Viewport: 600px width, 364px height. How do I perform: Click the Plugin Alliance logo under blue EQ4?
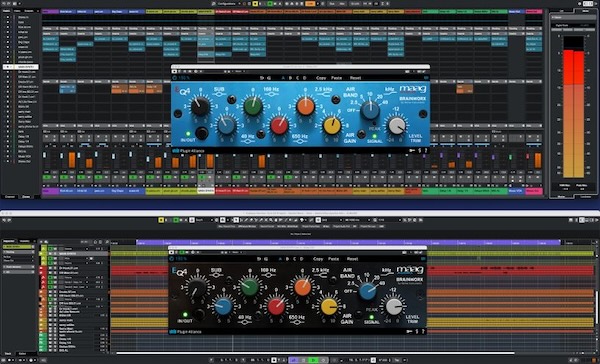click(188, 151)
